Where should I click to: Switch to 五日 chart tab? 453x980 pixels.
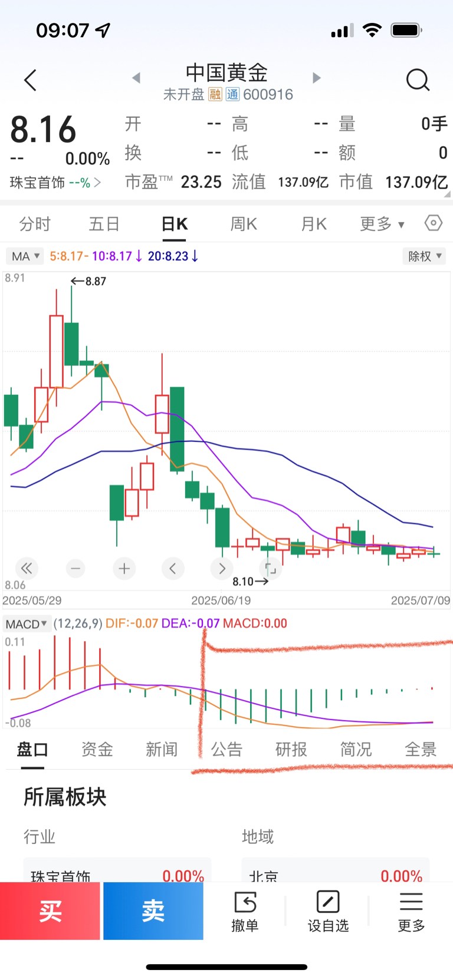click(x=104, y=224)
